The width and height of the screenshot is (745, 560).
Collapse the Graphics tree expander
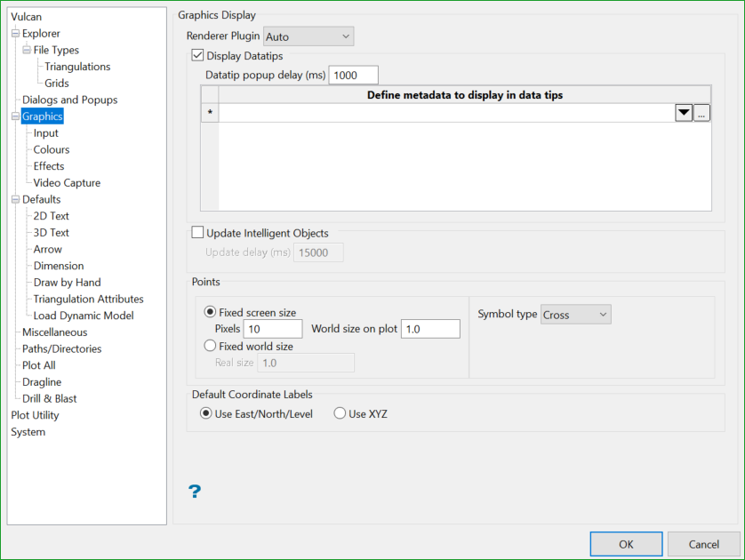[15, 116]
